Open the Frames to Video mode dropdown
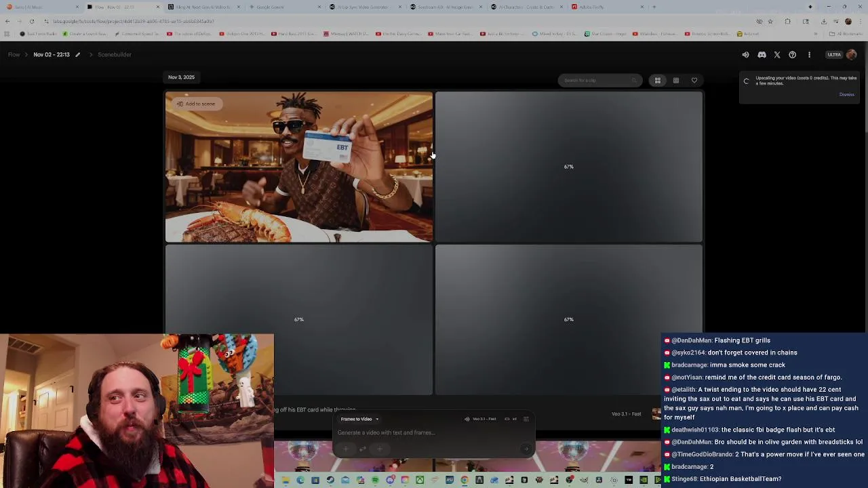Viewport: 868px width, 488px height. pos(359,419)
